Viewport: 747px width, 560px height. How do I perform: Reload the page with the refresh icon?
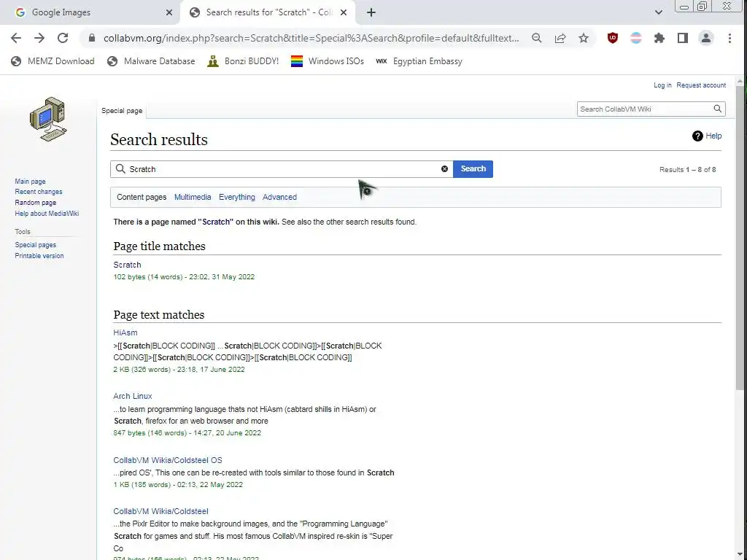63,38
